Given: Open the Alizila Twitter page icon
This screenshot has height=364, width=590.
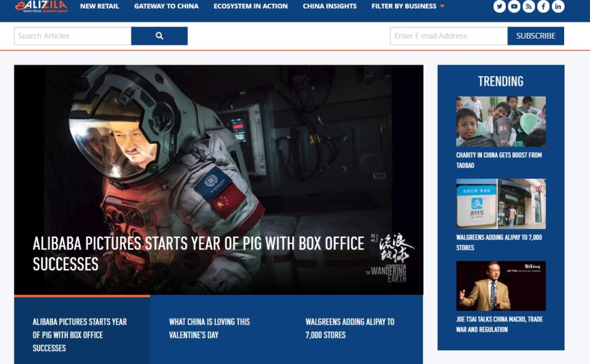Looking at the screenshot, I should click(500, 6).
